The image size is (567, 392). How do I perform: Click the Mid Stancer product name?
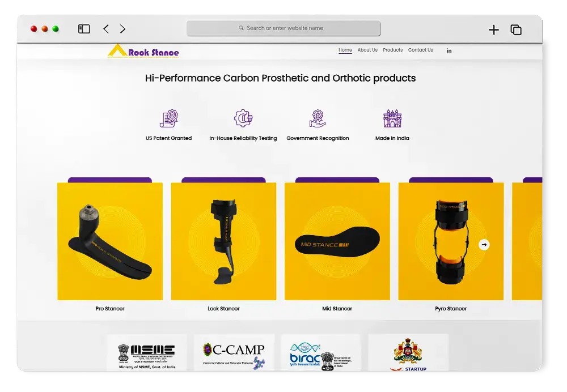coord(337,309)
